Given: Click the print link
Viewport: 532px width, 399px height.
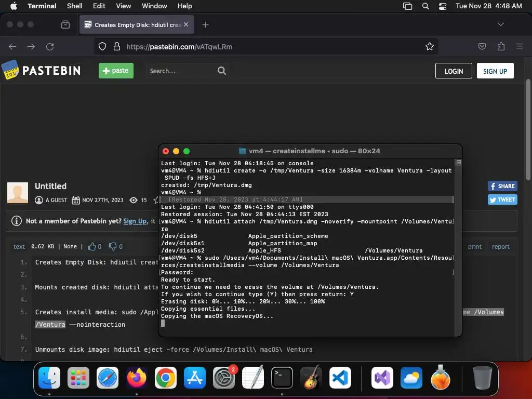Looking at the screenshot, I should click(x=475, y=247).
